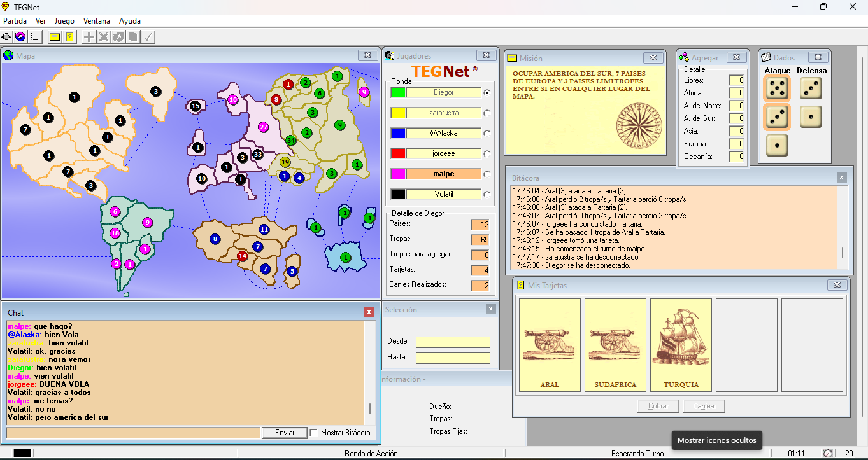Select the malpe player radio button
This screenshot has width=868, height=460.
click(487, 174)
